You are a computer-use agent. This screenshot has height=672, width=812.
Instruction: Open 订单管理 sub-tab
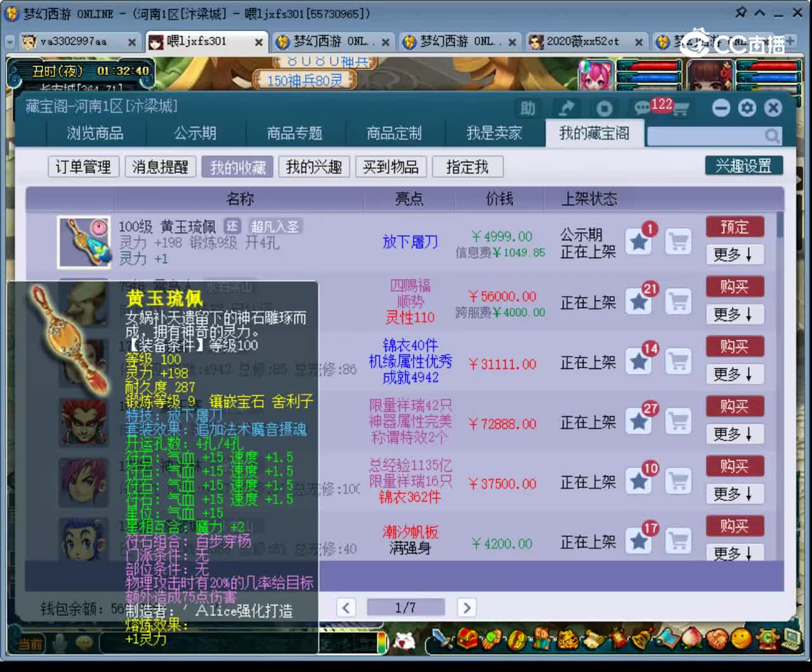pyautogui.click(x=83, y=167)
